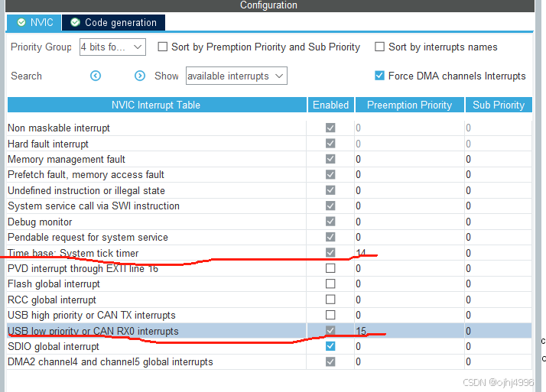Toggle Memory management fault enabled checkbox

330,159
